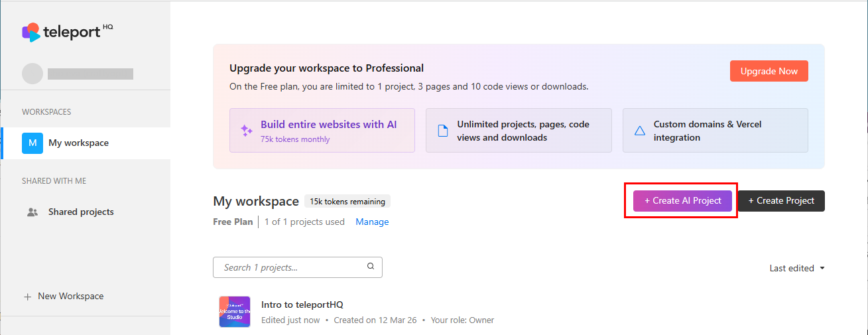Click the Upgrade Now button
868x335 pixels.
pos(769,71)
